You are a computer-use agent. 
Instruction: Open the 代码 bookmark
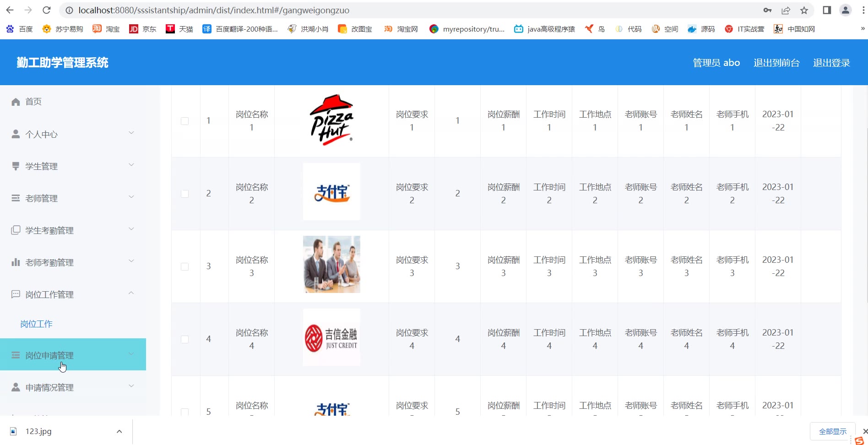[x=628, y=29]
